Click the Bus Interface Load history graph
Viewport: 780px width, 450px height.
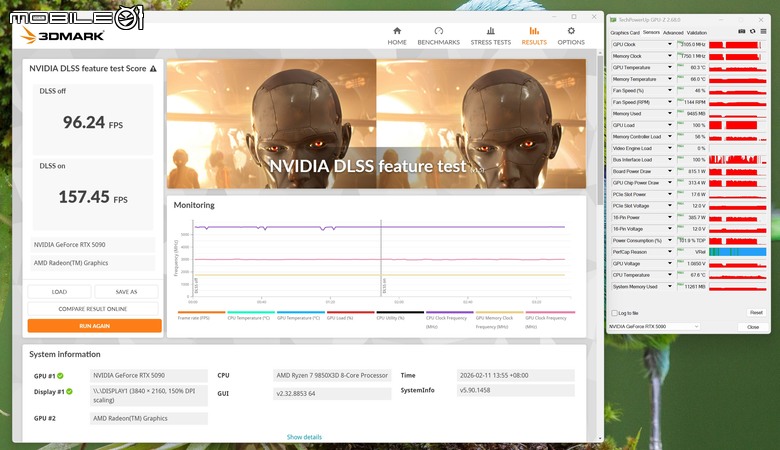tap(737, 160)
